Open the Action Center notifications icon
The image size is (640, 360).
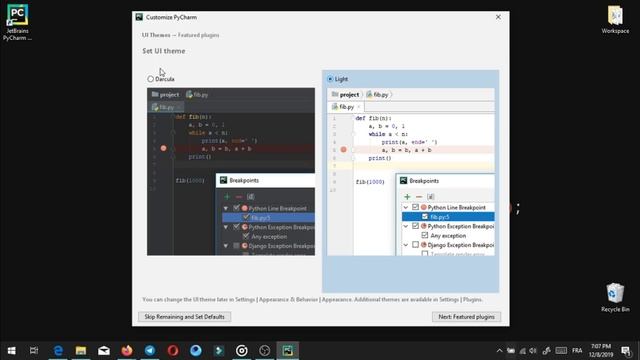[626, 351]
